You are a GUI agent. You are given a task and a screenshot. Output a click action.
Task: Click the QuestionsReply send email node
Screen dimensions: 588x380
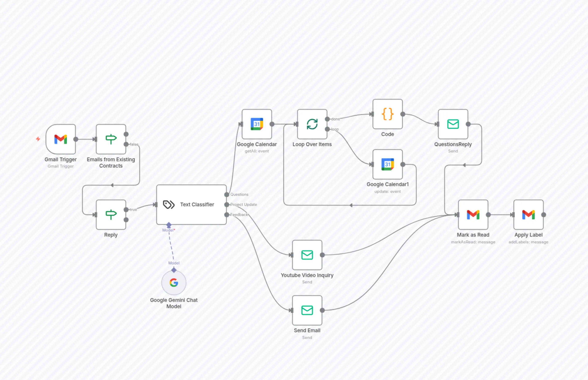(453, 124)
